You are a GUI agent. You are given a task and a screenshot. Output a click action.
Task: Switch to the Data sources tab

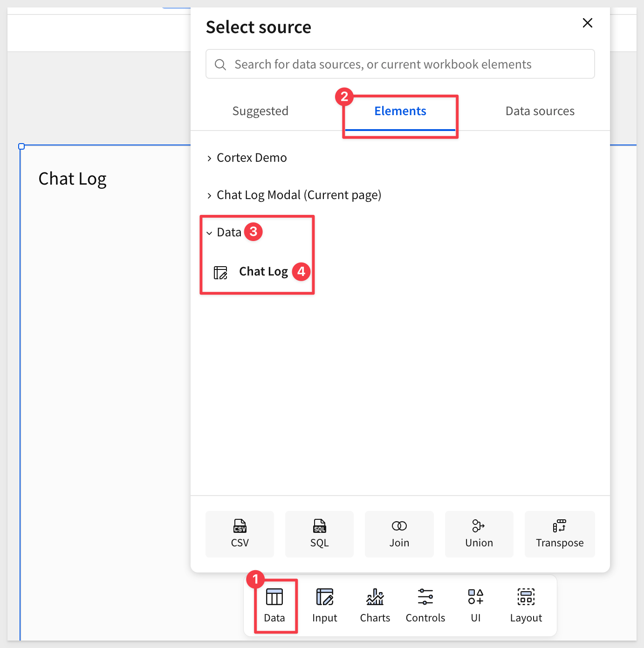click(x=540, y=111)
